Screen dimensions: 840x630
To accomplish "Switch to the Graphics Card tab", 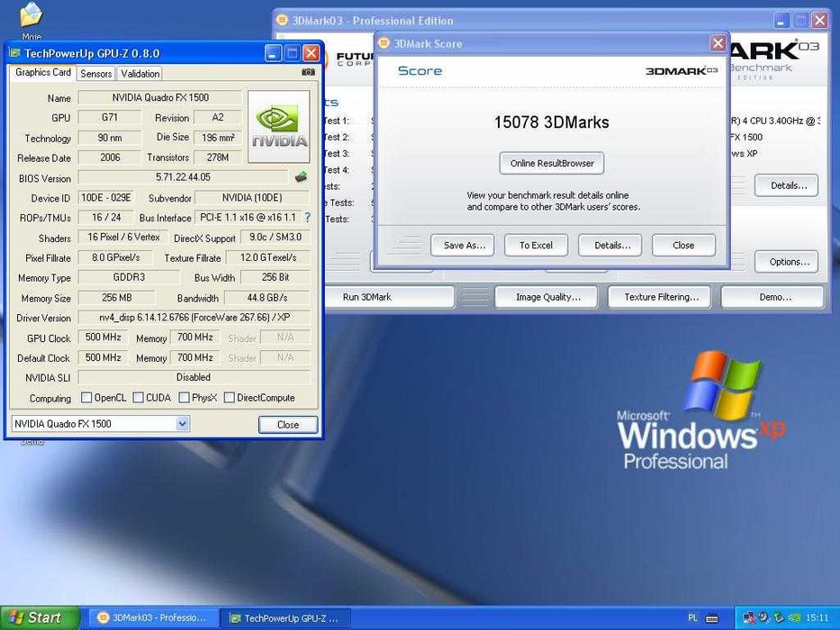I will [43, 72].
